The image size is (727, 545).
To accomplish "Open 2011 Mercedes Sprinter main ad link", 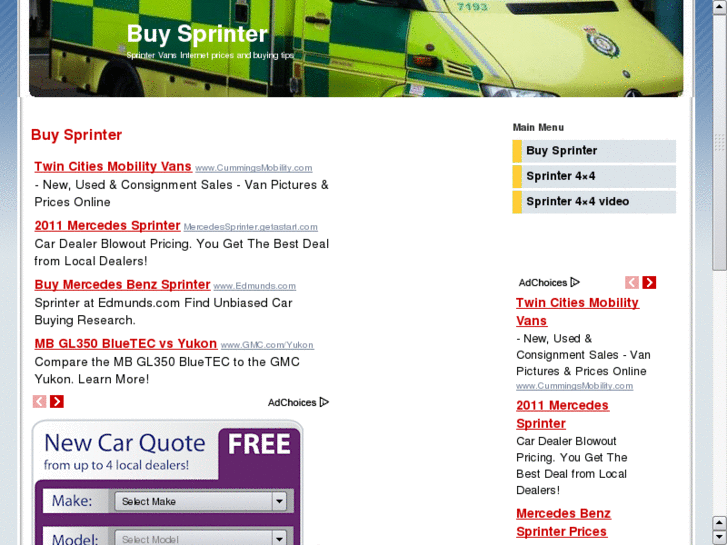I will pyautogui.click(x=107, y=225).
